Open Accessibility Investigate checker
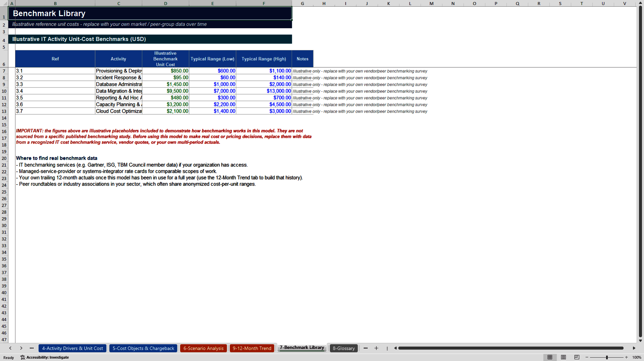This screenshot has height=361, width=644. 45,357
